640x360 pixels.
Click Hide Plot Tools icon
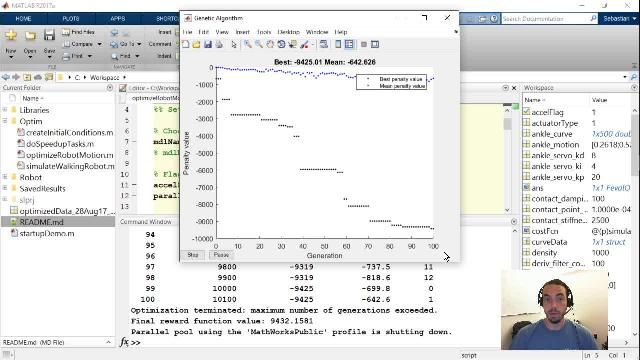pyautogui.click(x=364, y=44)
